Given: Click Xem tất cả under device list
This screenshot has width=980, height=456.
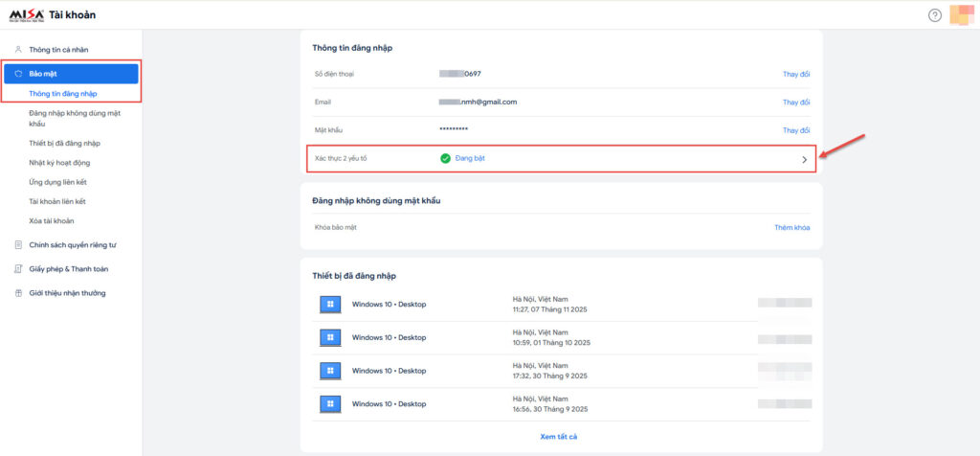Looking at the screenshot, I should click(559, 437).
